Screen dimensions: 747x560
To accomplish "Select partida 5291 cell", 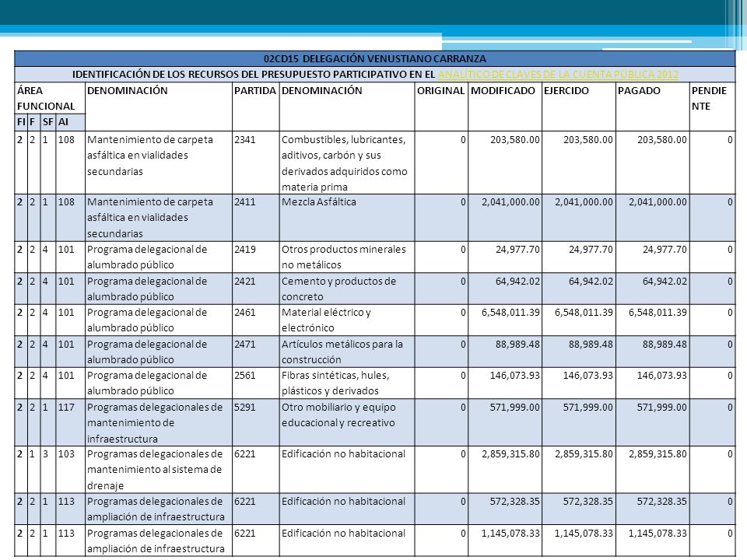I will 256,422.
